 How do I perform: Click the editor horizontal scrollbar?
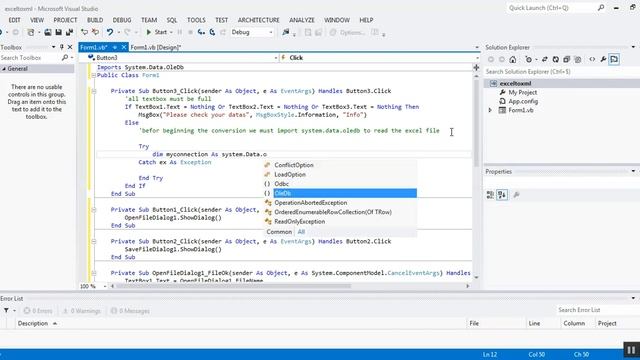(234, 286)
